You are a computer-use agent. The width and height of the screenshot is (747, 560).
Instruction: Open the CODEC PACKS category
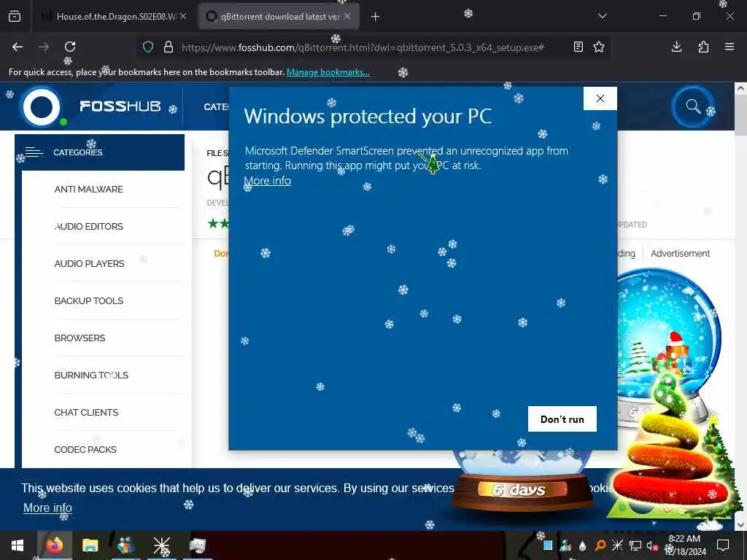click(x=85, y=449)
